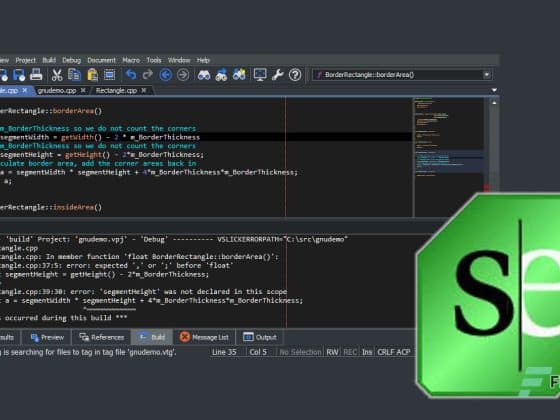Open the Help menu
The height and width of the screenshot is (420, 560).
point(203,60)
